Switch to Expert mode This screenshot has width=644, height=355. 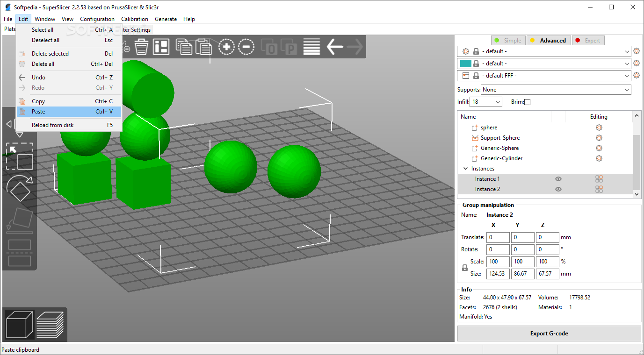point(588,41)
